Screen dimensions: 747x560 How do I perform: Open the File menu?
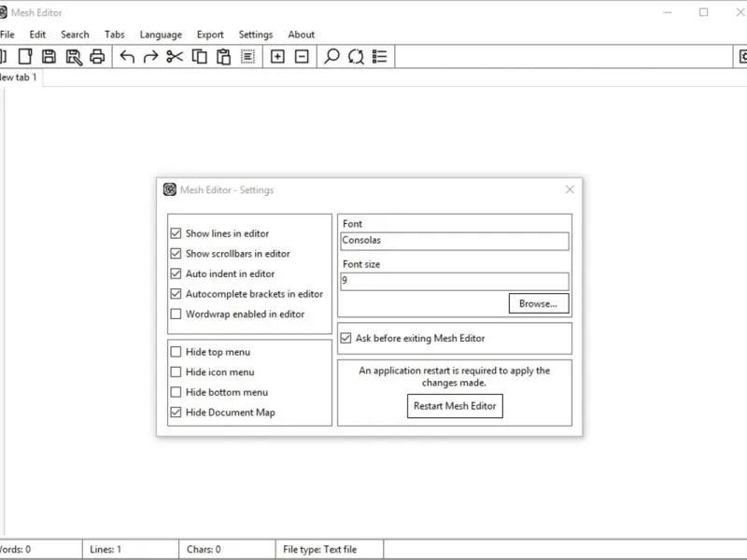coord(7,35)
